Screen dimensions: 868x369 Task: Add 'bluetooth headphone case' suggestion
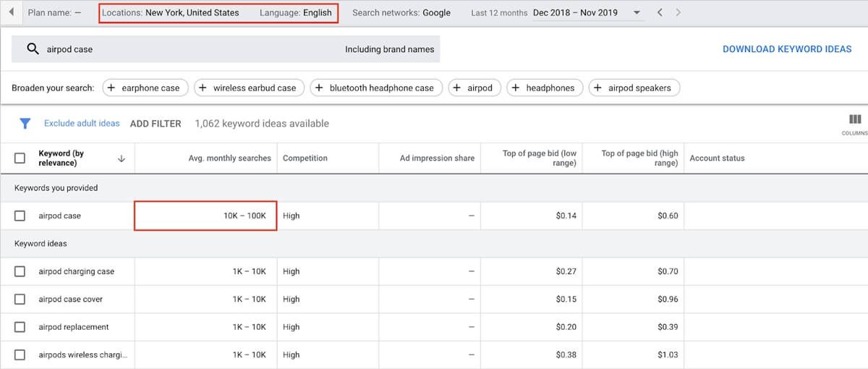pyautogui.click(x=376, y=88)
